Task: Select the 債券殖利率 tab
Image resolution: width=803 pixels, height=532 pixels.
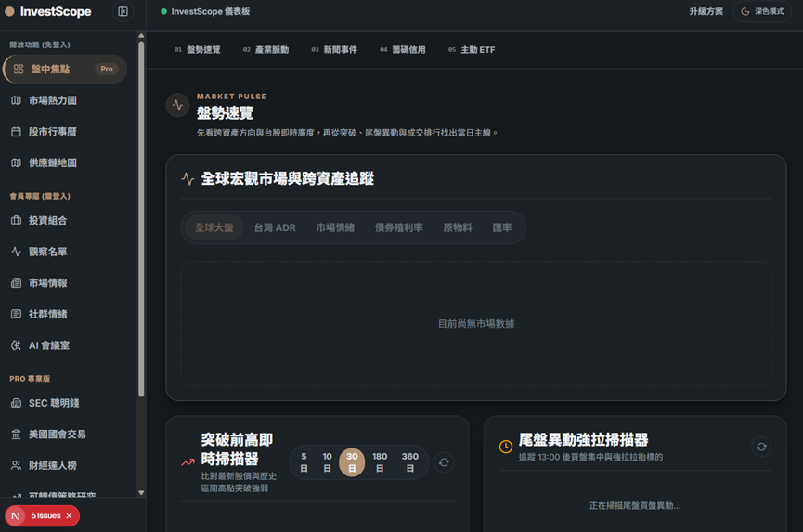Action: click(399, 227)
